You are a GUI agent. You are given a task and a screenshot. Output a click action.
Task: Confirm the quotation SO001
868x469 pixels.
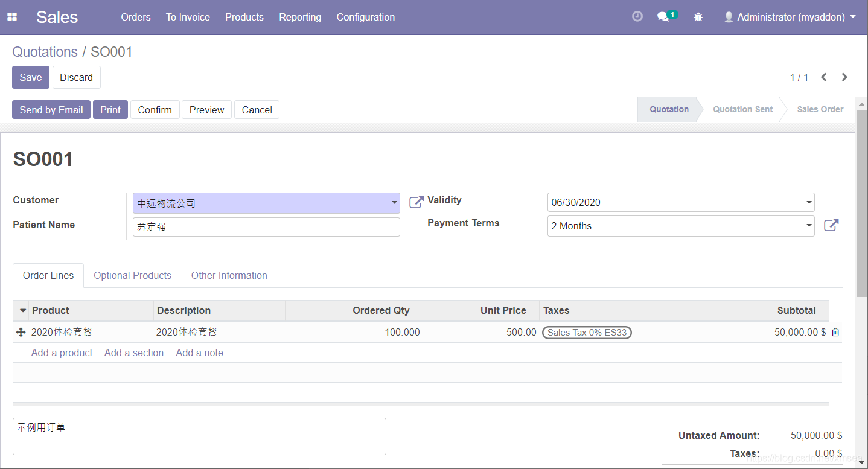[x=155, y=109]
